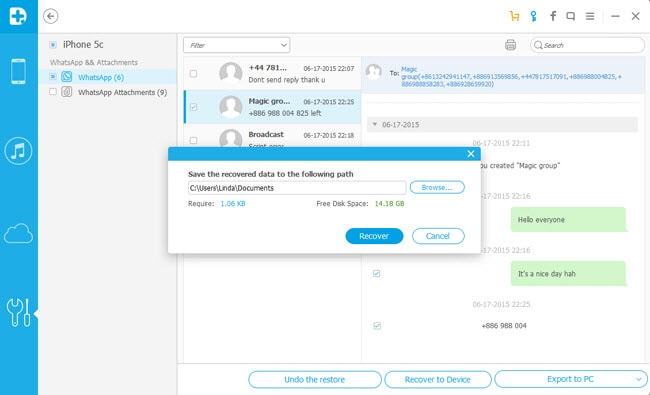Select the iCloud sidebar icon

coord(18,233)
